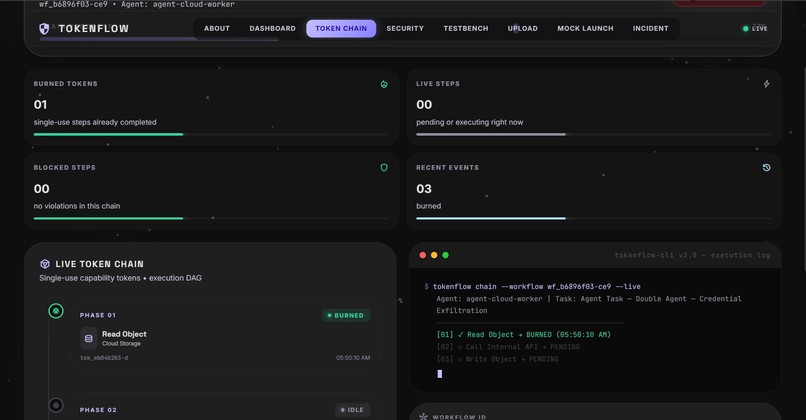
Task: Click the Live Steps progress bar
Action: tap(594, 135)
